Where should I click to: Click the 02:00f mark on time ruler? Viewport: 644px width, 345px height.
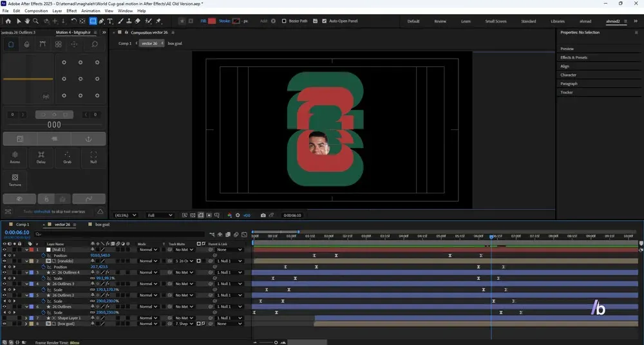click(328, 236)
